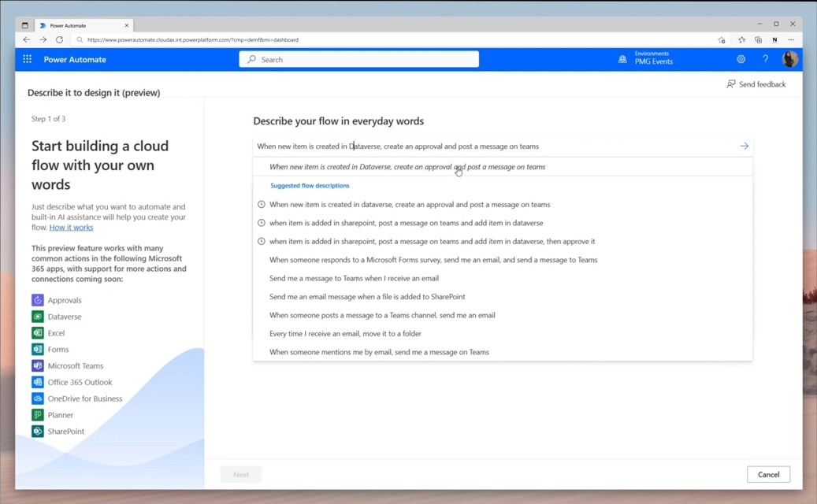
Task: Select 'When someone mentions me by email' suggestion
Action: pos(503,352)
